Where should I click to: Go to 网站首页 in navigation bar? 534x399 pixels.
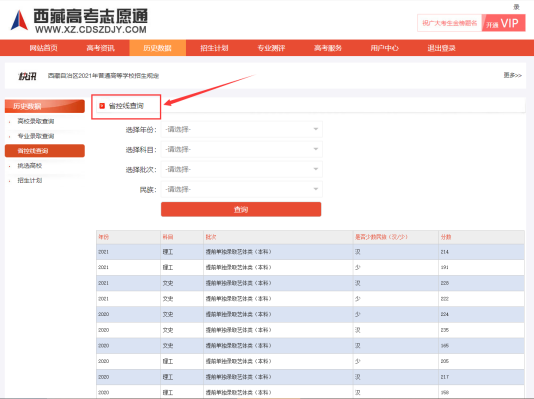tap(43, 48)
